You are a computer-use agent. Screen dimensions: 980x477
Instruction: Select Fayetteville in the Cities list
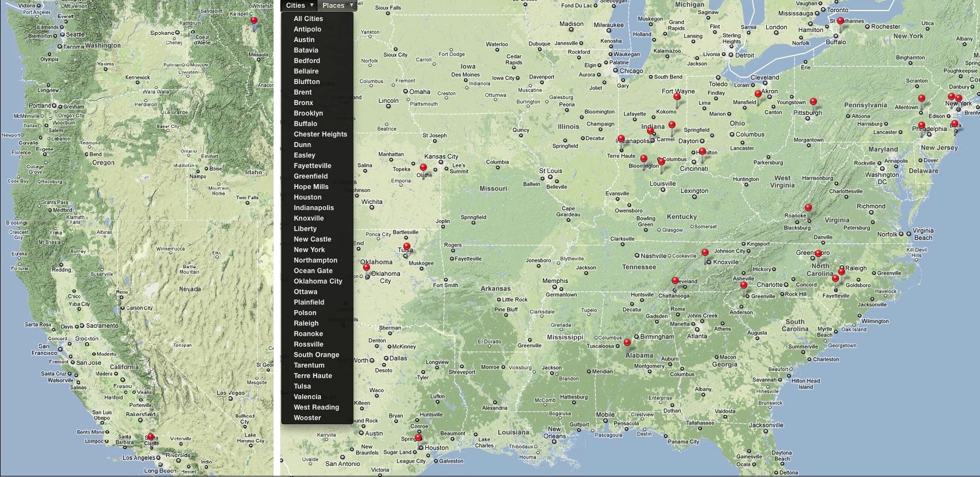tap(313, 166)
